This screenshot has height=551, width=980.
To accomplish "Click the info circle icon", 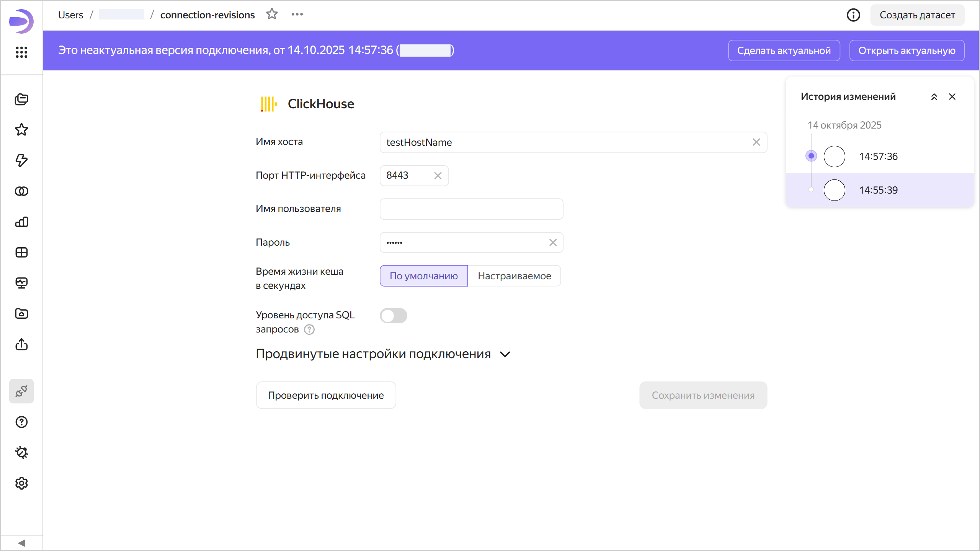I will tap(853, 15).
